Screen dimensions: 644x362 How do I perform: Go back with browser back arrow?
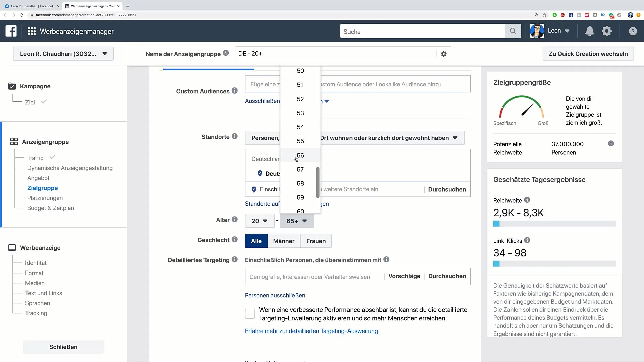[x=5, y=15]
